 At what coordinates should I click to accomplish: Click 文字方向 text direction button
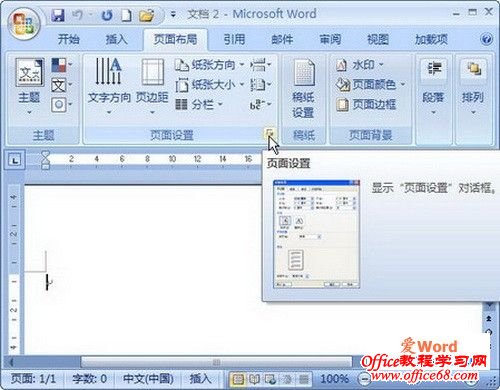coord(109,86)
